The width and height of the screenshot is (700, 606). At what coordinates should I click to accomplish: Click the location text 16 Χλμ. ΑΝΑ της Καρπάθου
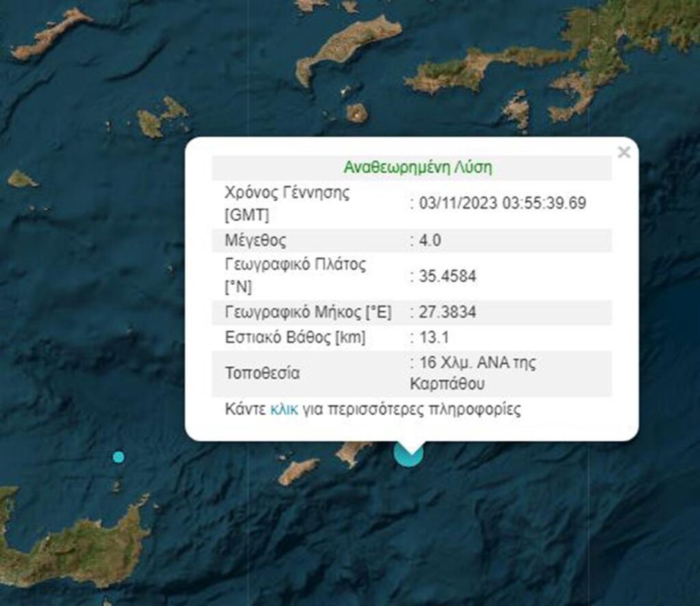point(473,373)
